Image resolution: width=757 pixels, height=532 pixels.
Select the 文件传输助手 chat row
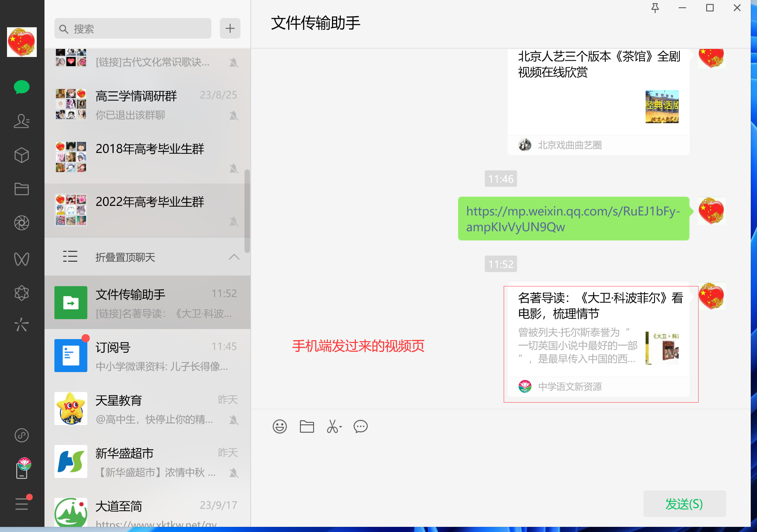coord(147,303)
